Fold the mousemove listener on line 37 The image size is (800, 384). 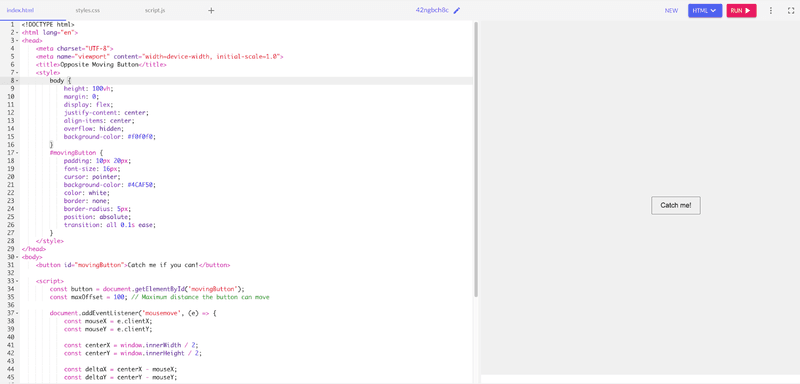pos(17,313)
